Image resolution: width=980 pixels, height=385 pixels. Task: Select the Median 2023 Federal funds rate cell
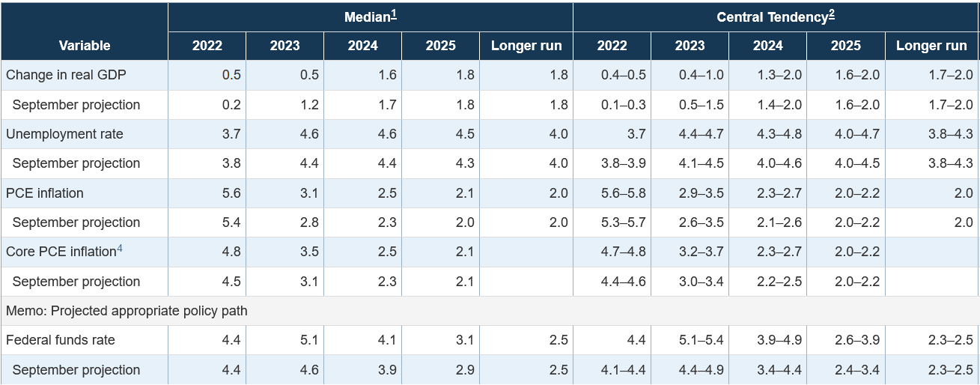[x=309, y=340]
